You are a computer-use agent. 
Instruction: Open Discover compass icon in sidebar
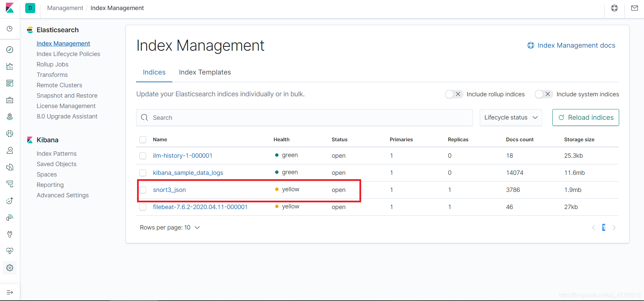click(x=10, y=50)
